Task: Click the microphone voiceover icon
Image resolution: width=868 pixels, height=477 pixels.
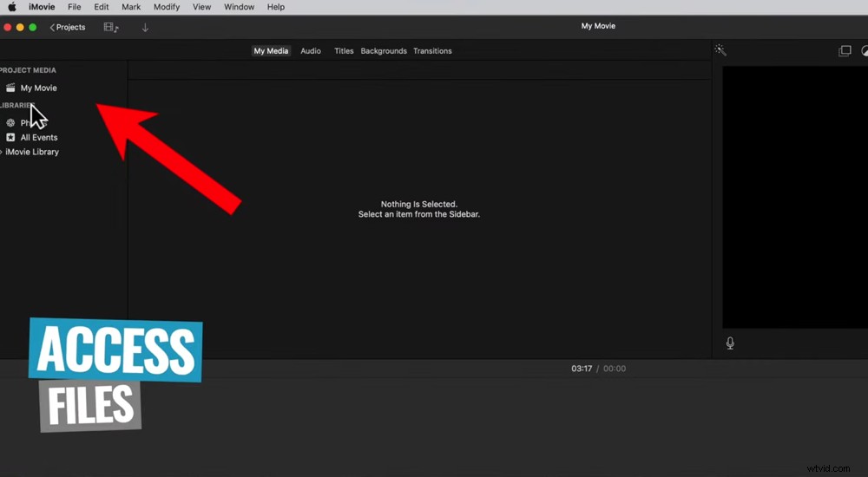Action: click(x=730, y=343)
